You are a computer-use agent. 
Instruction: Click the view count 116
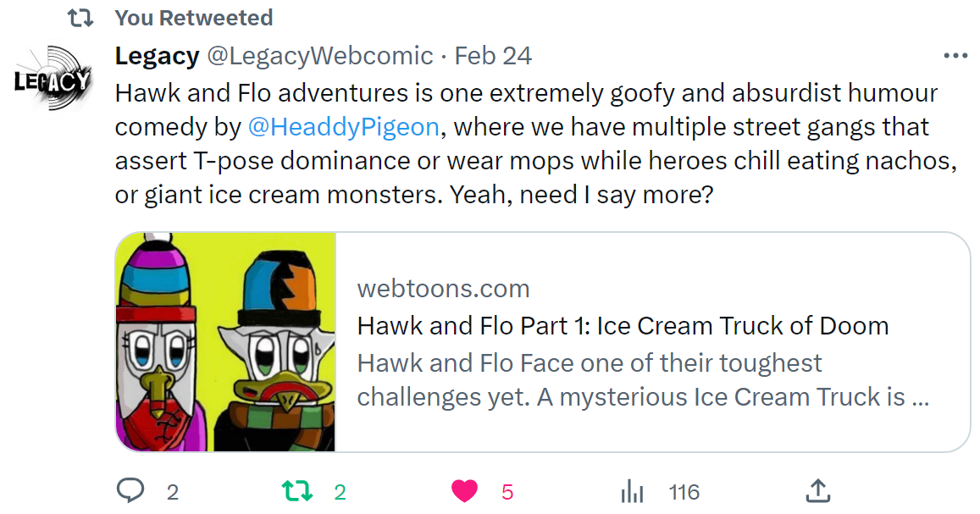coord(684,492)
